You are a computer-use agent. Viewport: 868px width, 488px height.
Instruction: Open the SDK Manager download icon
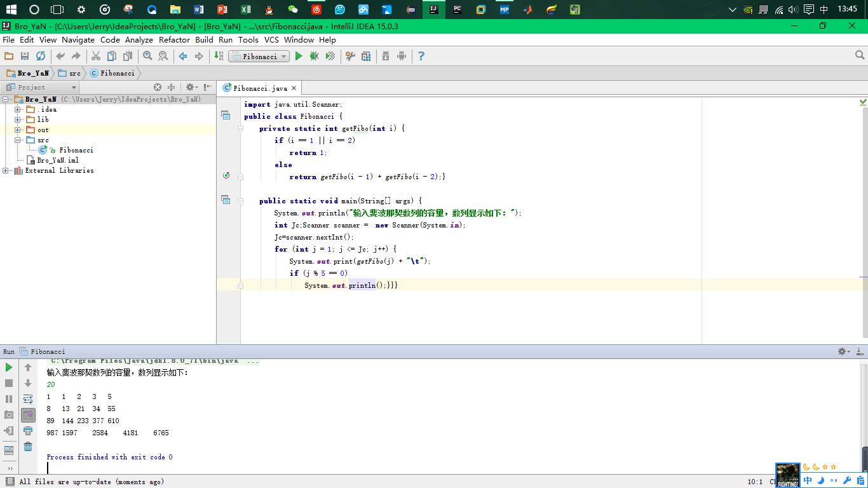[x=386, y=56]
